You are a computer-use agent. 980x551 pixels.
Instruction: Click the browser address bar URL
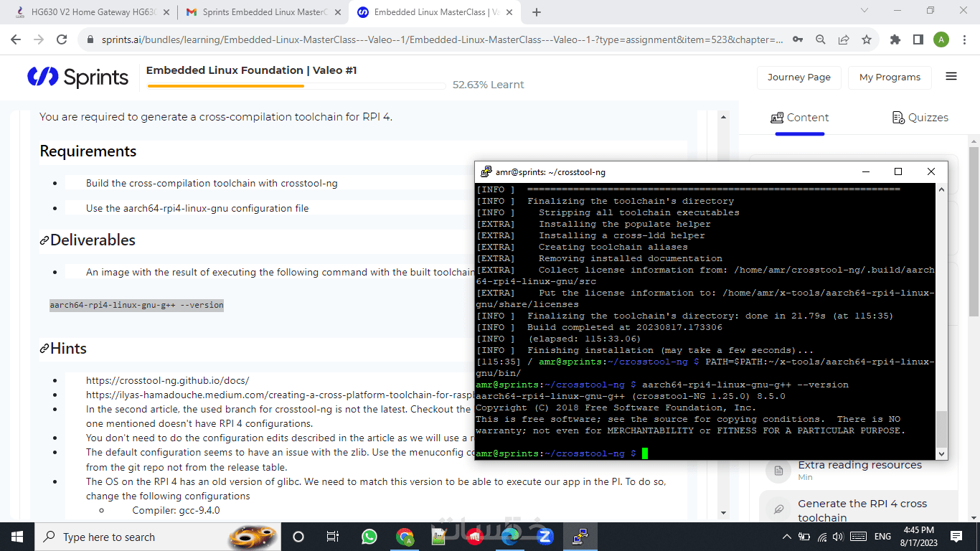pos(442,40)
